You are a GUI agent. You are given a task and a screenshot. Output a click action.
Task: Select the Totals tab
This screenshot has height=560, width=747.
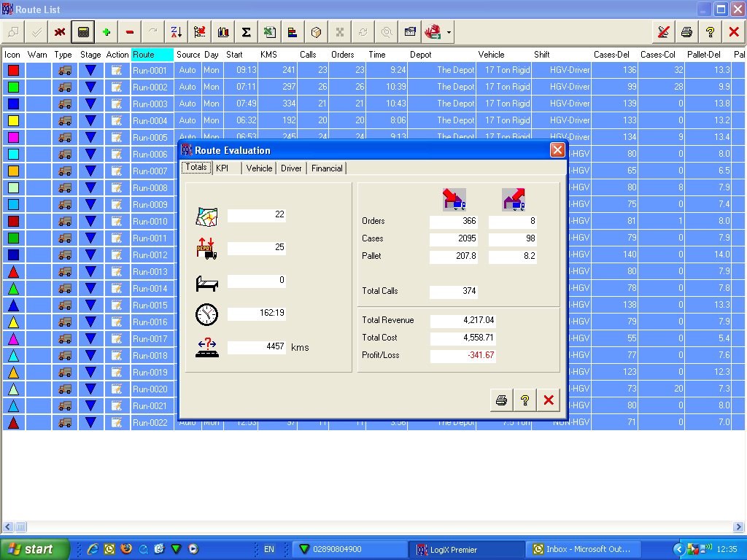196,167
